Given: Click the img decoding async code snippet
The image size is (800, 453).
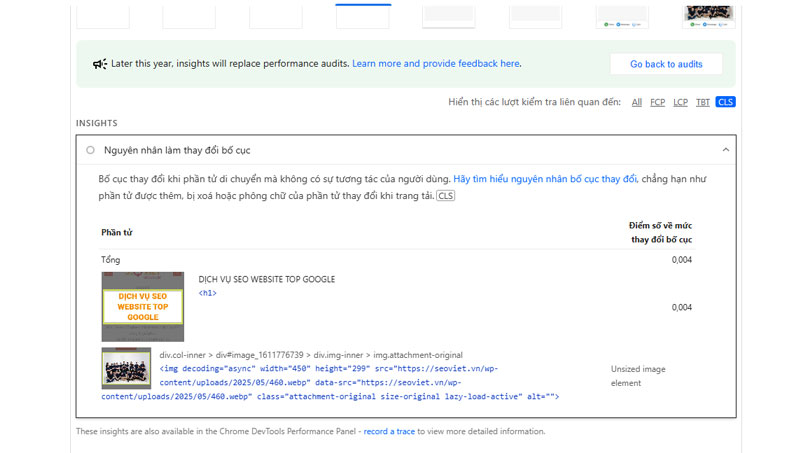Looking at the screenshot, I should (x=330, y=383).
